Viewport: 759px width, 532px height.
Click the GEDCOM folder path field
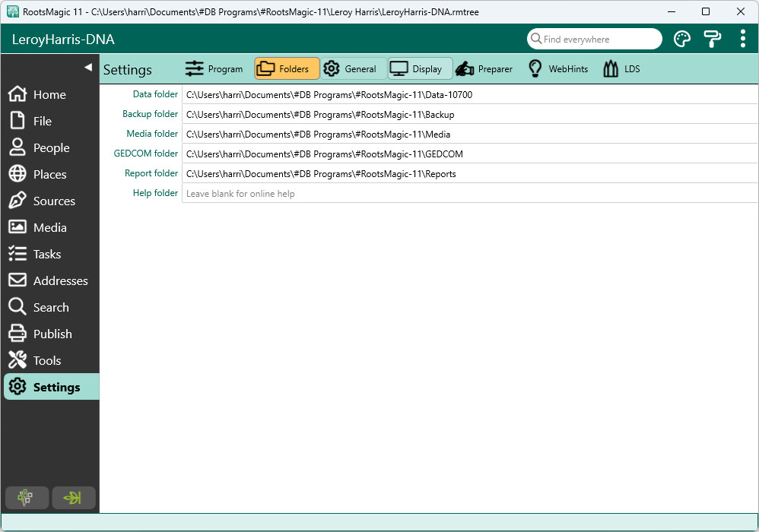pos(469,154)
